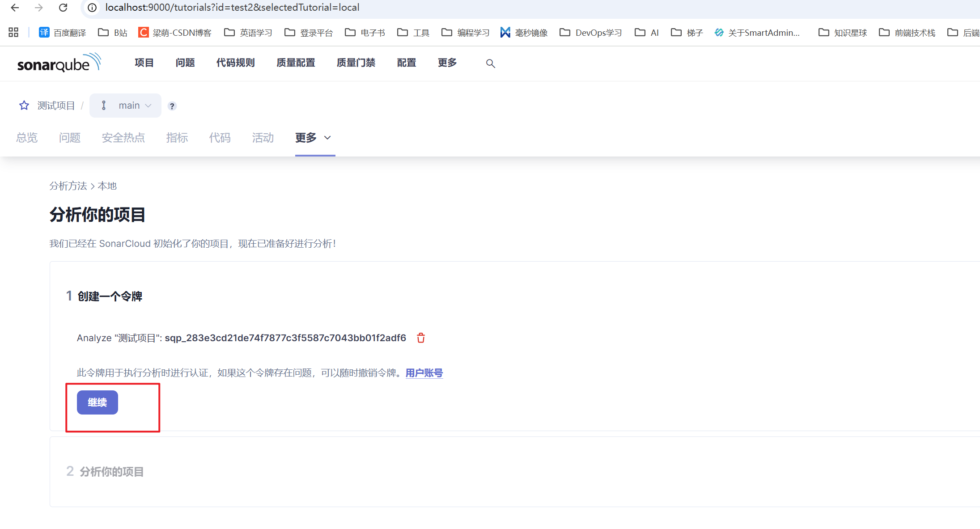The image size is (980, 529).
Task: Open the 编程学习 bookmark folder
Action: click(465, 33)
